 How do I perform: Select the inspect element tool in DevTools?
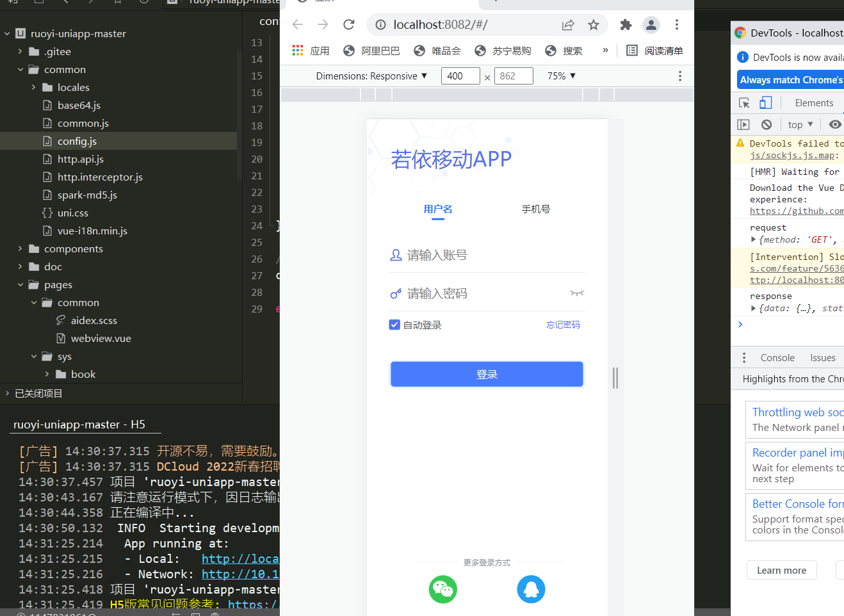tap(743, 102)
